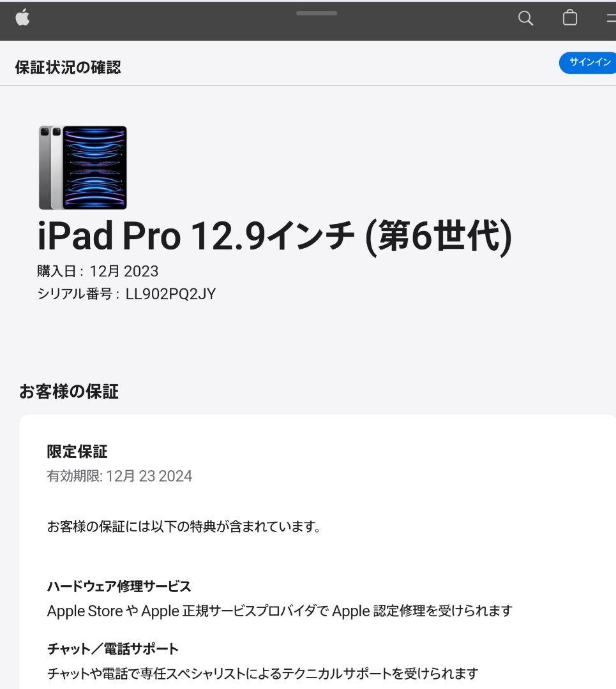The height and width of the screenshot is (689, 616).
Task: Open the search magnifier icon
Action: (525, 18)
